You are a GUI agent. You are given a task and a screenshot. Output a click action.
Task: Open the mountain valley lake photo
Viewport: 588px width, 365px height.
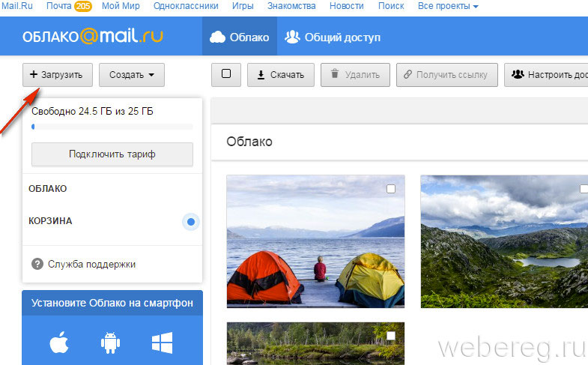[504, 241]
